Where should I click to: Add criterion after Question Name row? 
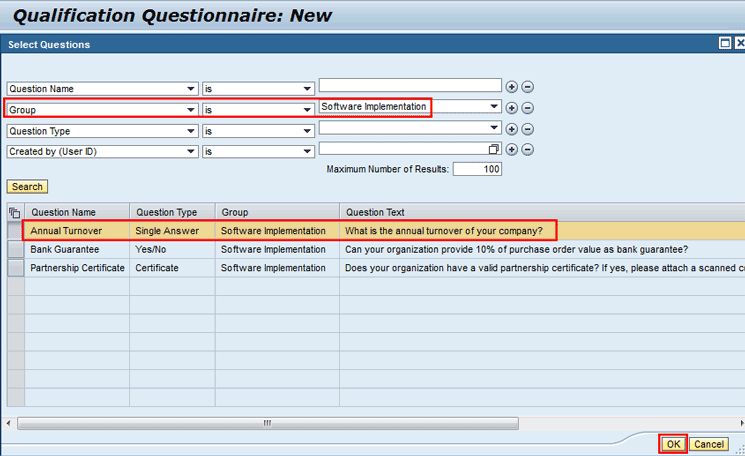click(512, 87)
